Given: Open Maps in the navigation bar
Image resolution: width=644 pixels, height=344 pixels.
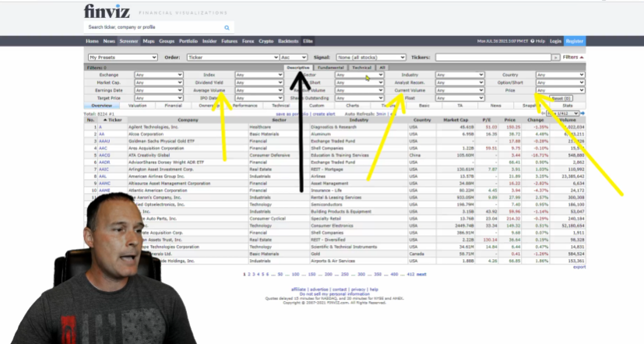Looking at the screenshot, I should tap(148, 41).
